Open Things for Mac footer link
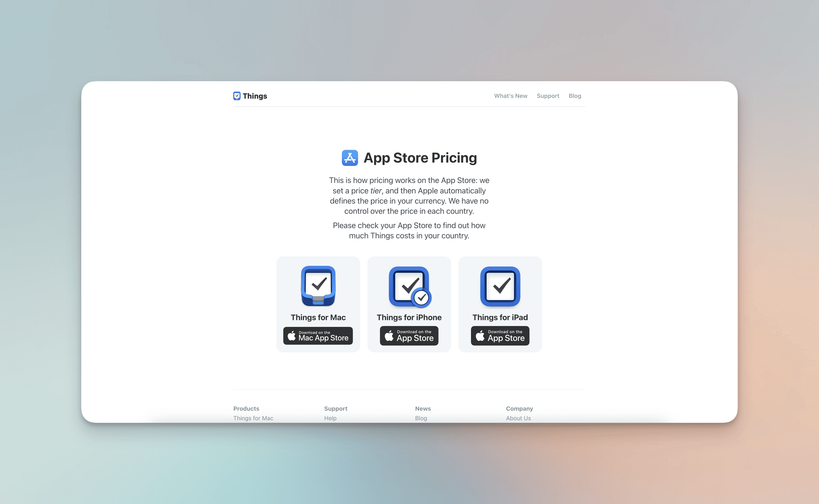Screen dimensions: 819x504 click(253, 418)
